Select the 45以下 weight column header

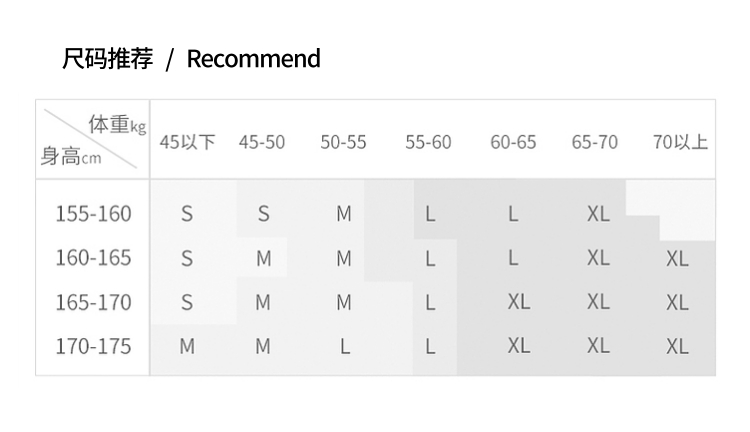187,142
